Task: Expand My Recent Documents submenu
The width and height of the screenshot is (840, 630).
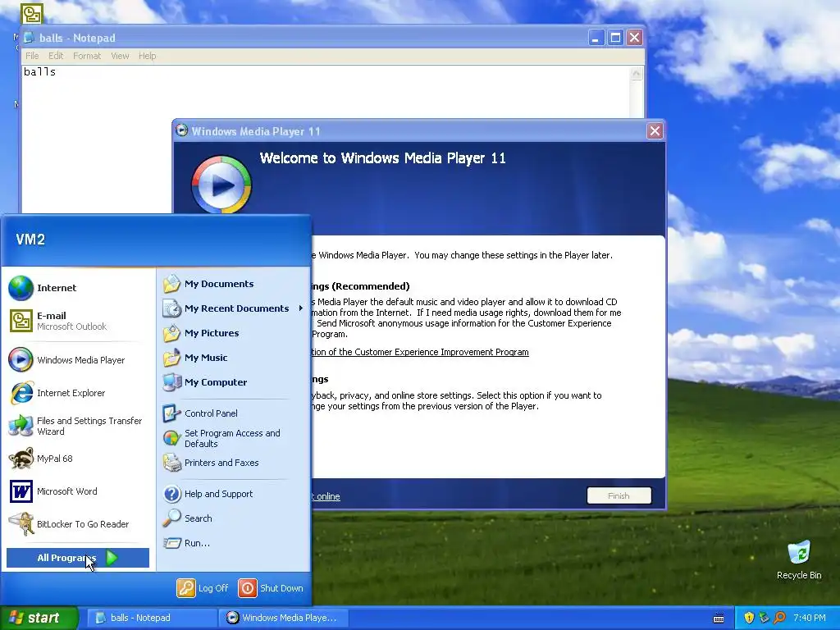Action: 234,308
